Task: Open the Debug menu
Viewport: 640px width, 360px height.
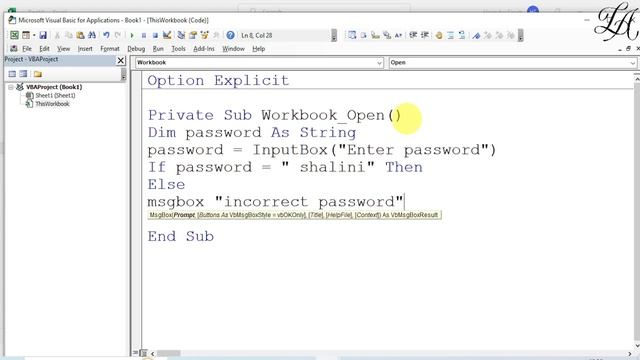Action: (136, 49)
